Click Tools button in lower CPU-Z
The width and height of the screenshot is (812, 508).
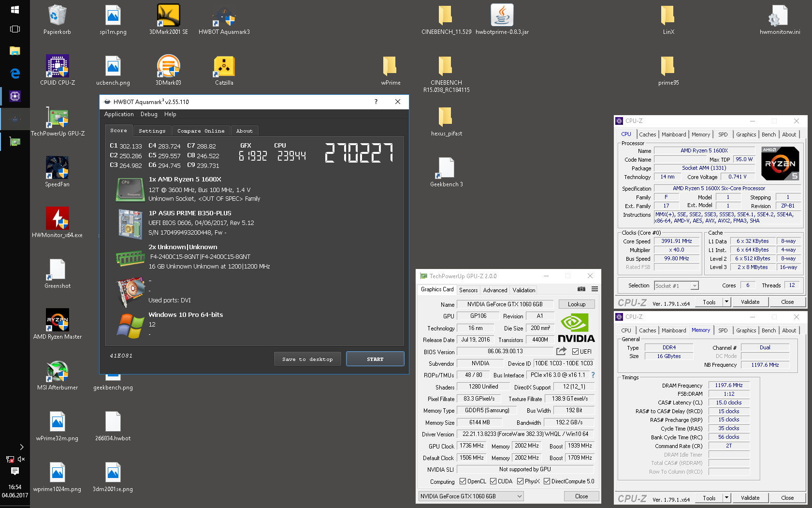pyautogui.click(x=709, y=498)
